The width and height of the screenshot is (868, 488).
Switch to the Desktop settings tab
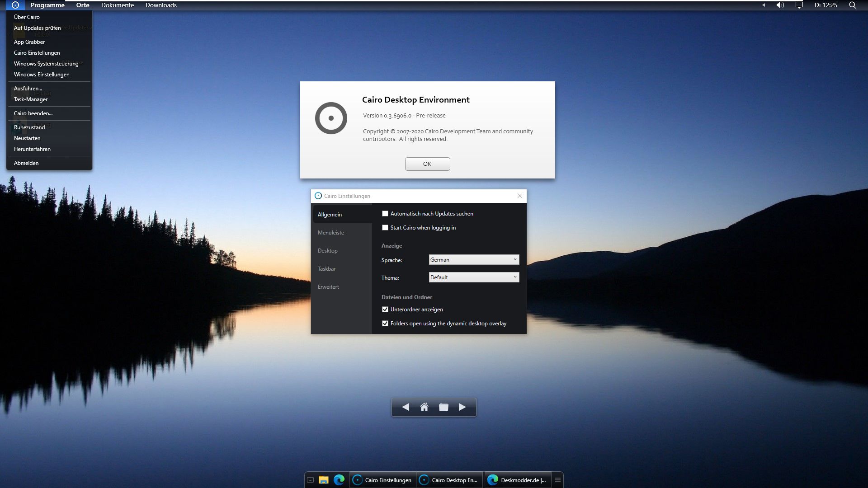342,250
